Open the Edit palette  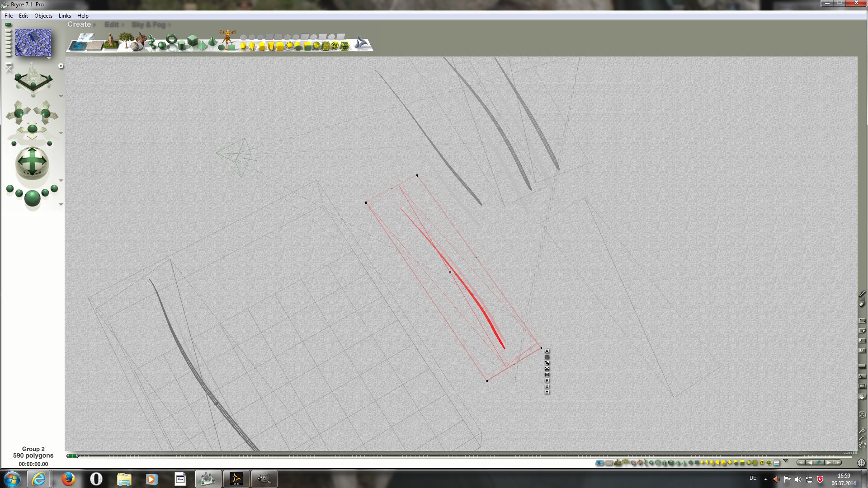111,25
